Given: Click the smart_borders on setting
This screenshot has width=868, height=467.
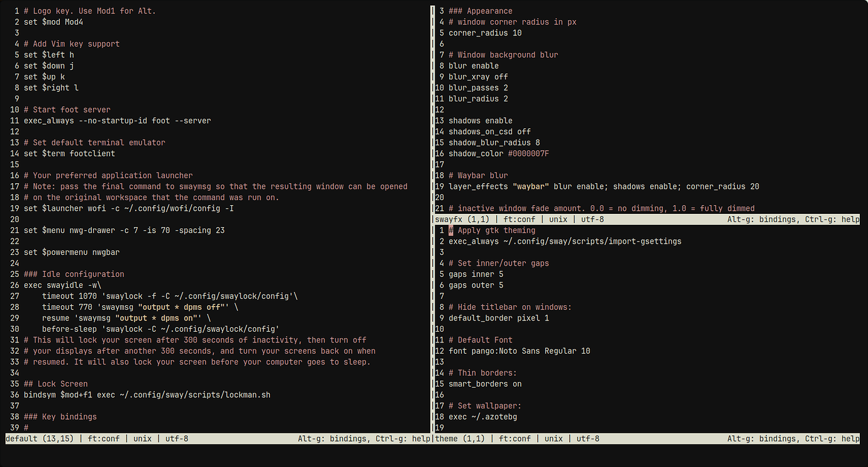Looking at the screenshot, I should point(484,383).
